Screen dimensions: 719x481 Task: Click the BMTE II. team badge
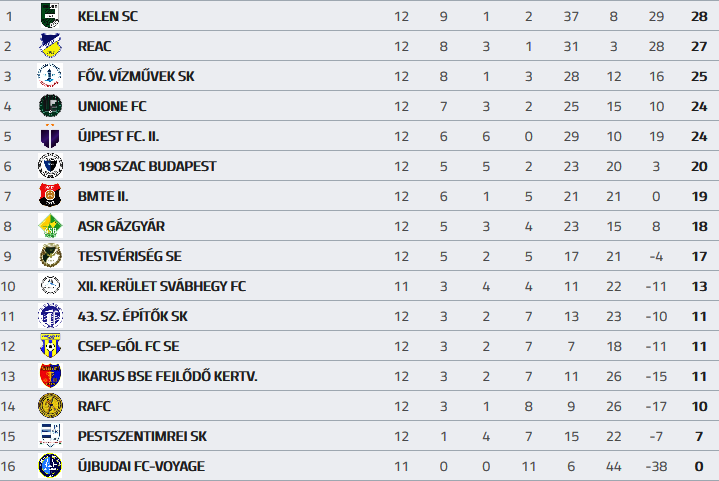tap(50, 196)
